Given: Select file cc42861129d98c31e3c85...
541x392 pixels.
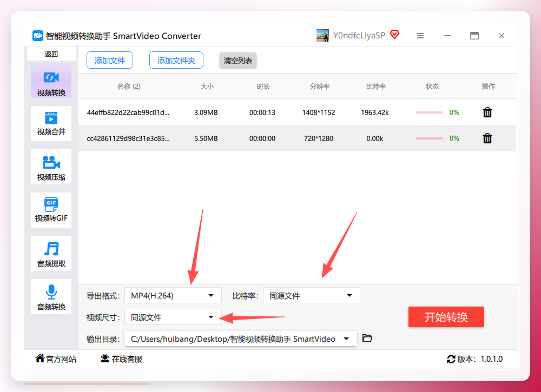Looking at the screenshot, I should coord(128,138).
